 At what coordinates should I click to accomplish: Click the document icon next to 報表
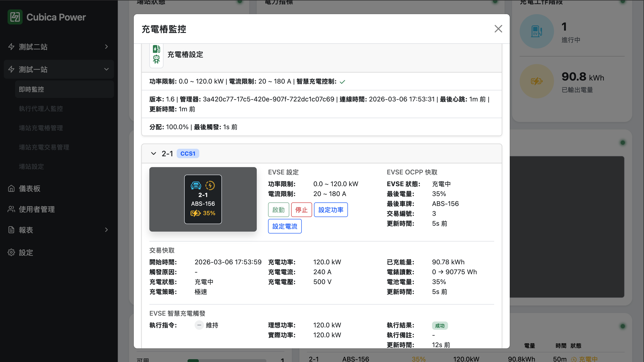coord(11,229)
